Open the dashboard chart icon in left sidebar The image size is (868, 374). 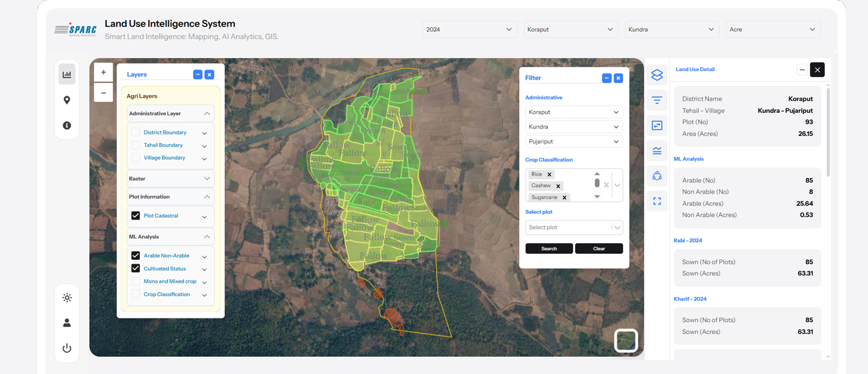(67, 75)
